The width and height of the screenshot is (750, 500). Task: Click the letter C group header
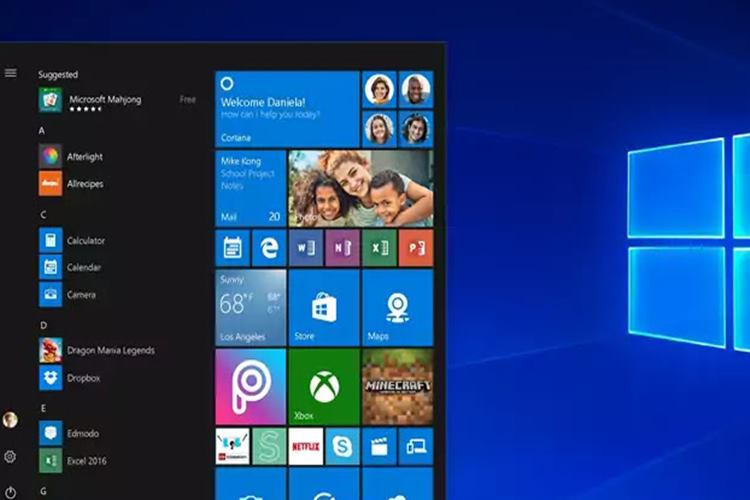click(x=43, y=214)
